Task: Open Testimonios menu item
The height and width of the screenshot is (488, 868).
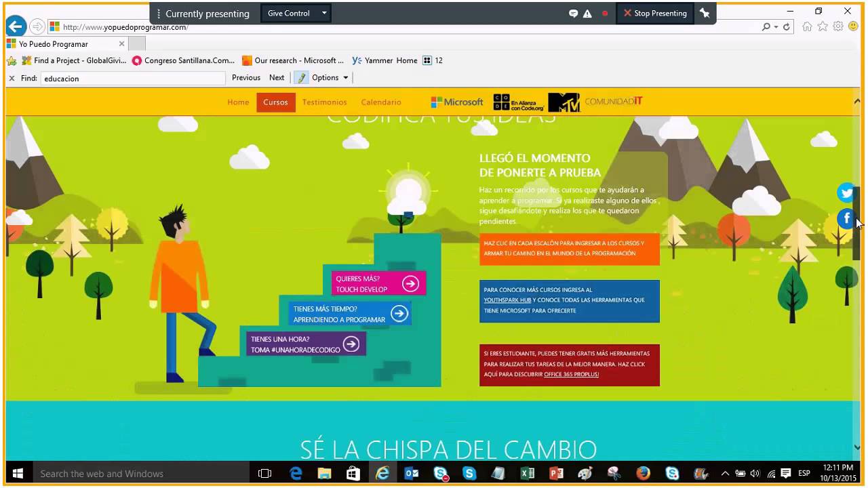Action: click(325, 102)
